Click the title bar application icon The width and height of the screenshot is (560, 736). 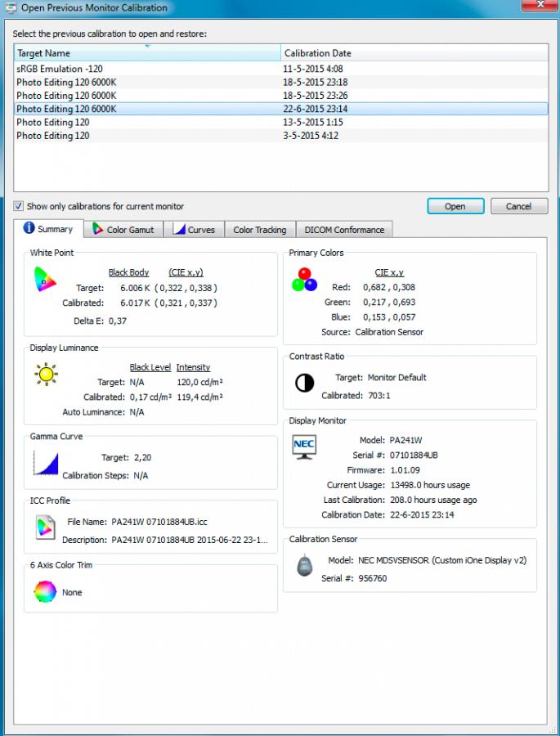(11, 7)
